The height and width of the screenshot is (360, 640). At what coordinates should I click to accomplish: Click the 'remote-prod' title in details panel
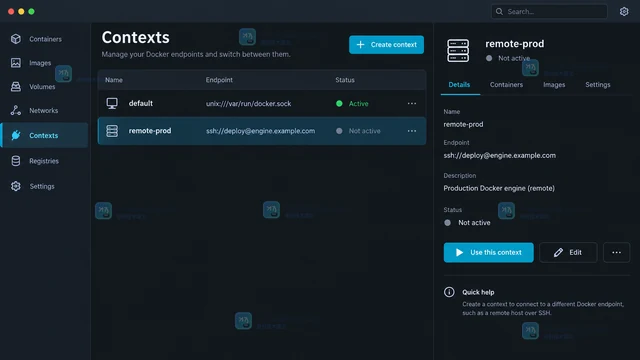coord(514,44)
